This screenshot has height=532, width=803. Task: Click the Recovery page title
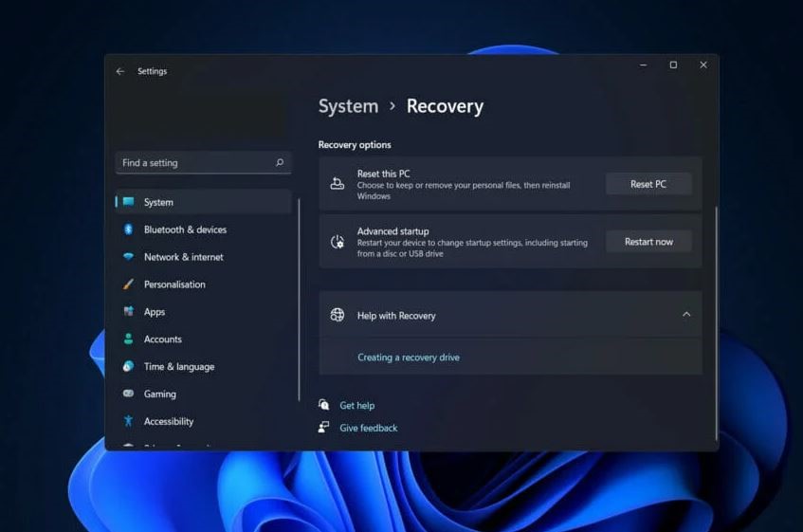point(445,106)
